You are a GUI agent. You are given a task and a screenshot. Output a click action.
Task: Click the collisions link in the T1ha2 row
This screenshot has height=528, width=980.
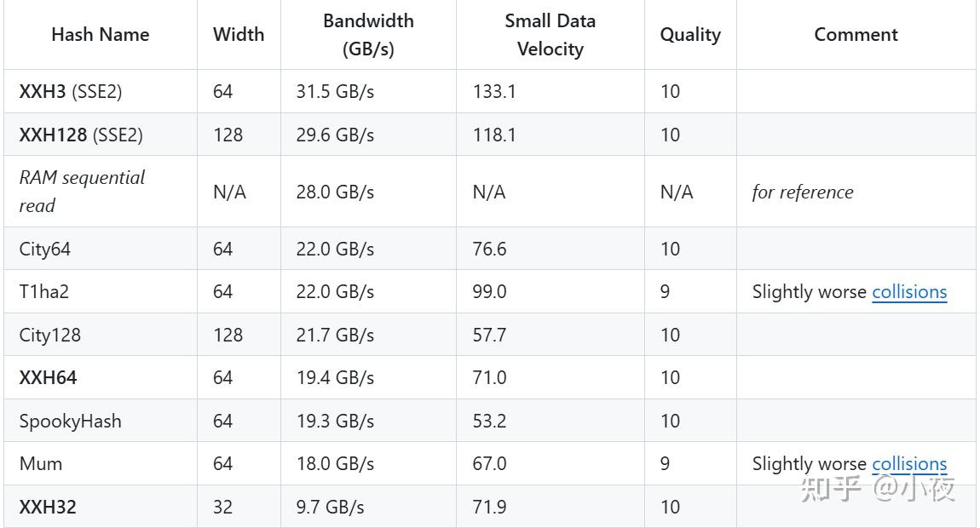pyautogui.click(x=908, y=292)
